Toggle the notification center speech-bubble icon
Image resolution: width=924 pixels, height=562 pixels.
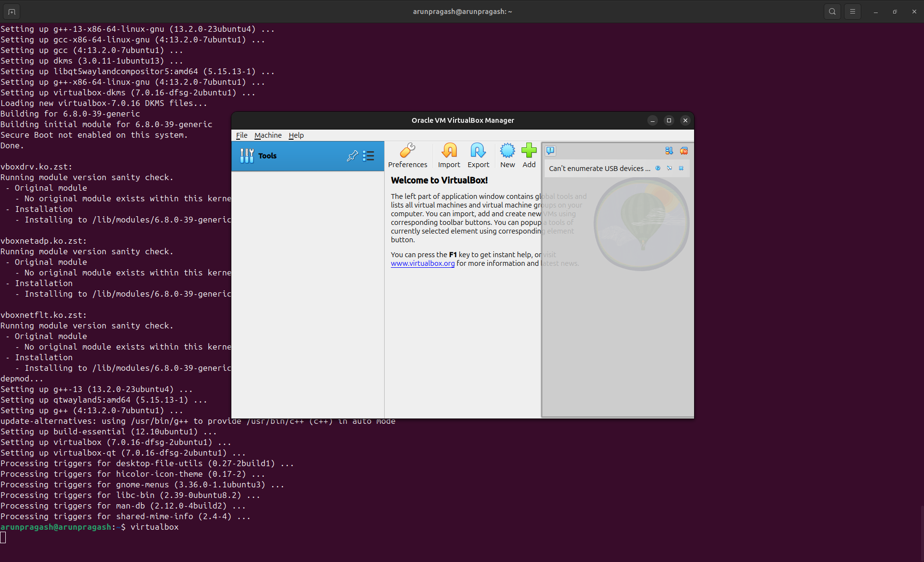coord(550,151)
